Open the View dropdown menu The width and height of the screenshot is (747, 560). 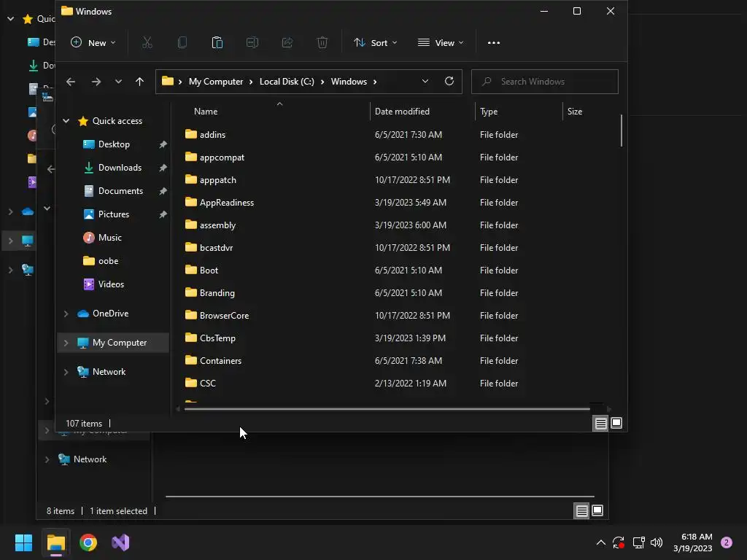pos(441,43)
